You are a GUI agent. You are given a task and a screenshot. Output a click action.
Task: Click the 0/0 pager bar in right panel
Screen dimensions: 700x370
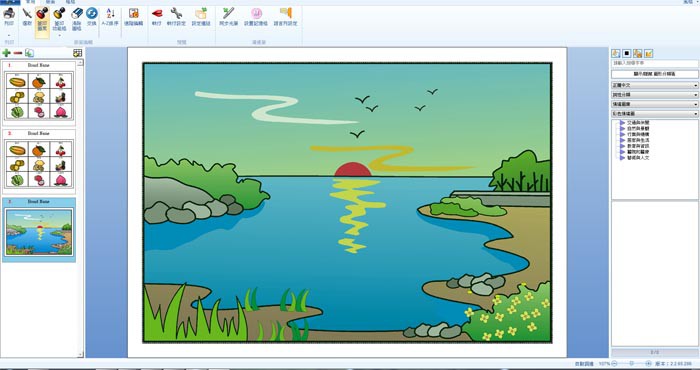click(x=654, y=352)
